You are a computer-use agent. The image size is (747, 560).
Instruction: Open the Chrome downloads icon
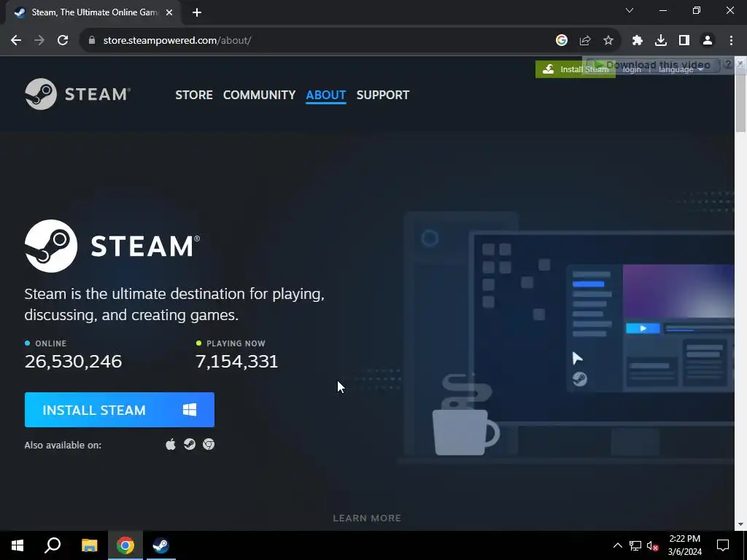click(x=661, y=41)
